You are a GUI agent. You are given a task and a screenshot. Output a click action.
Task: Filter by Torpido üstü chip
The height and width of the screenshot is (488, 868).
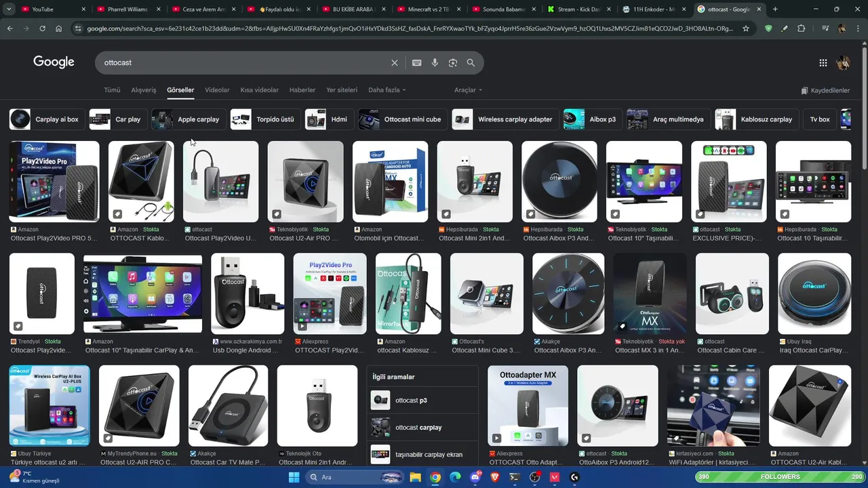click(x=265, y=119)
